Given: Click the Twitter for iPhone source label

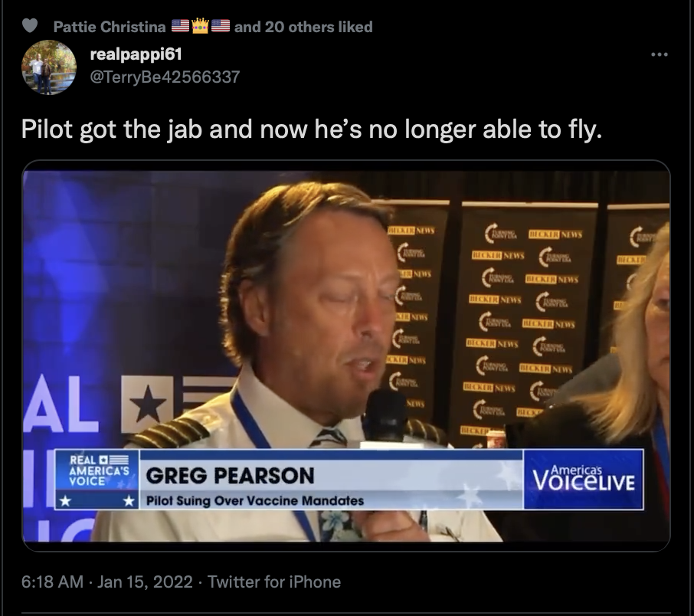Looking at the screenshot, I should tap(274, 582).
